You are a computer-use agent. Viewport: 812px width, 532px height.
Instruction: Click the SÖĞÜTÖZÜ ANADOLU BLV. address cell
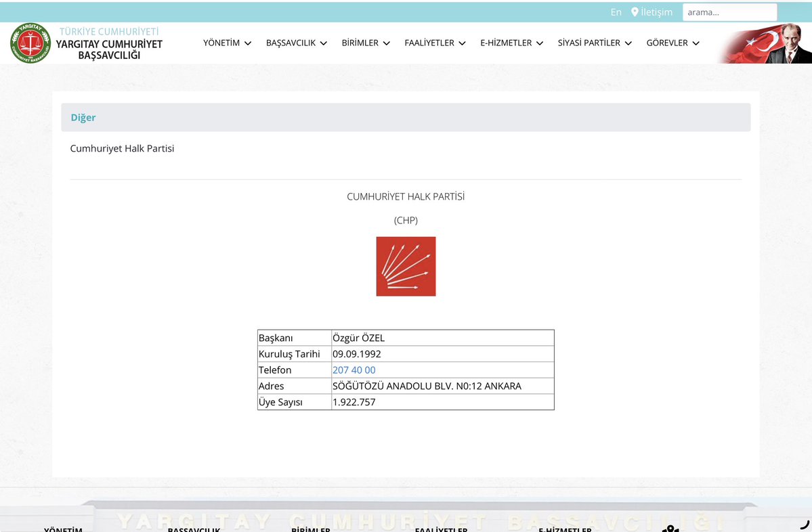coord(443,386)
